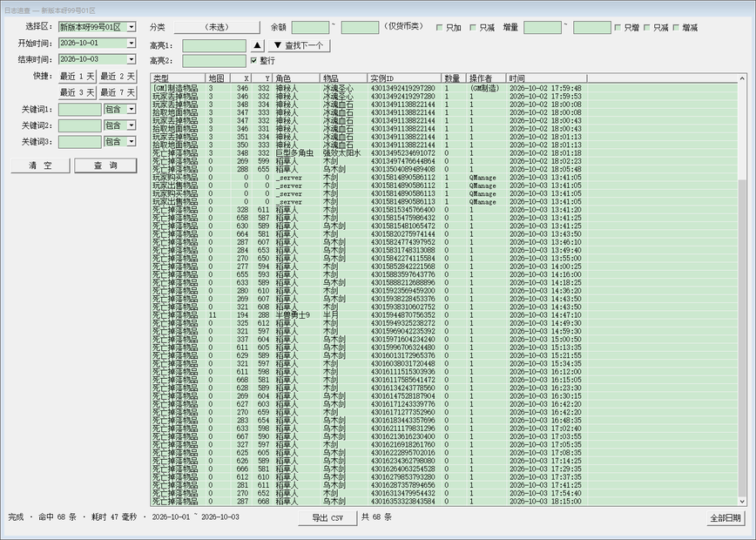Sort by the 类型 column header
This screenshot has height=540, width=756.
click(x=178, y=78)
